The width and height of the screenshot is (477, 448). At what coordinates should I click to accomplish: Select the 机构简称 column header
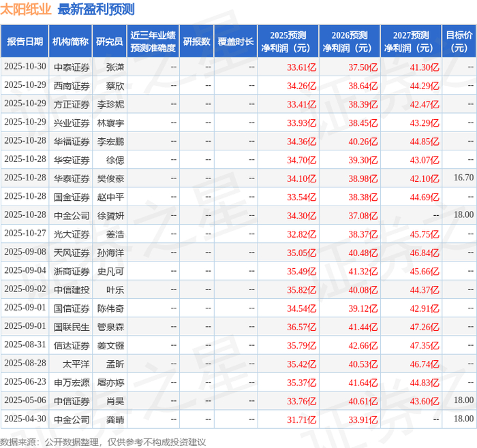[71, 42]
